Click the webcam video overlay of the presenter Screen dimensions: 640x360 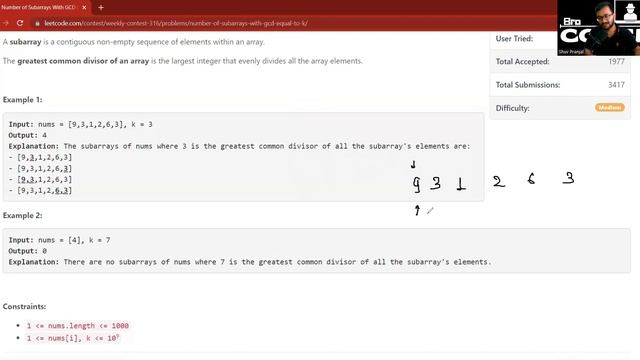click(598, 28)
